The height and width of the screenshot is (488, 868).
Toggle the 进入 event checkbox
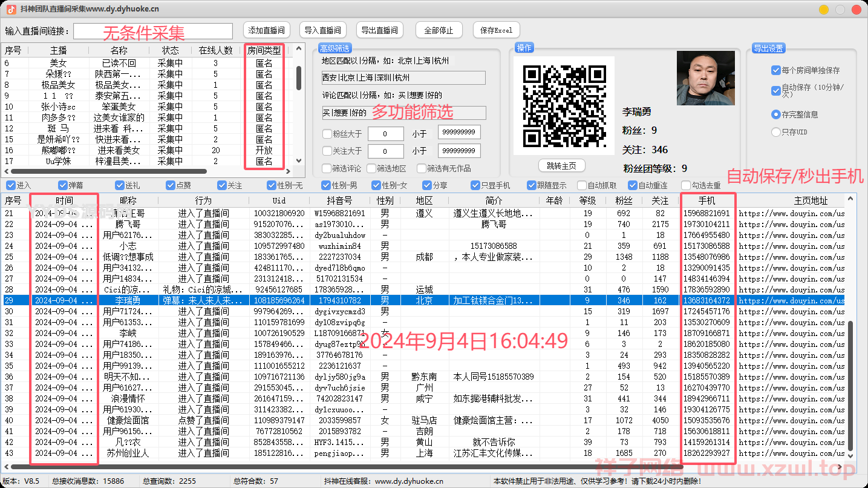pos(11,185)
